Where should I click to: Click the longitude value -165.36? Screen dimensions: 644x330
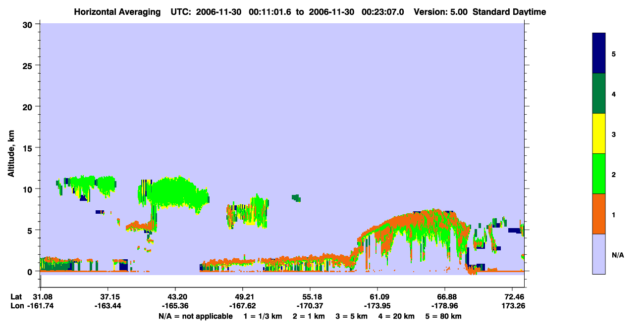point(175,306)
